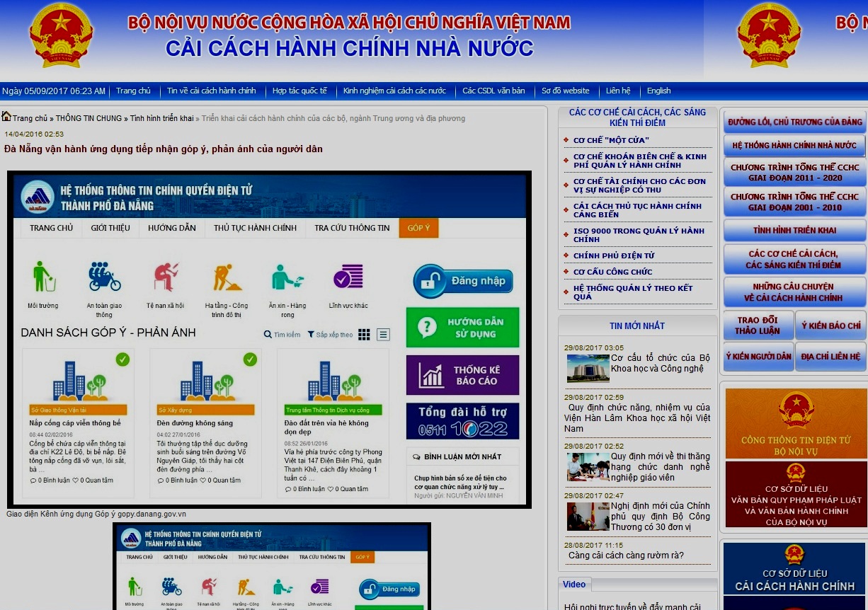Screen dimensions: 868x610
Task: Click thumbnail of Bộ Khoa học và Công nghệ news
Action: [588, 368]
